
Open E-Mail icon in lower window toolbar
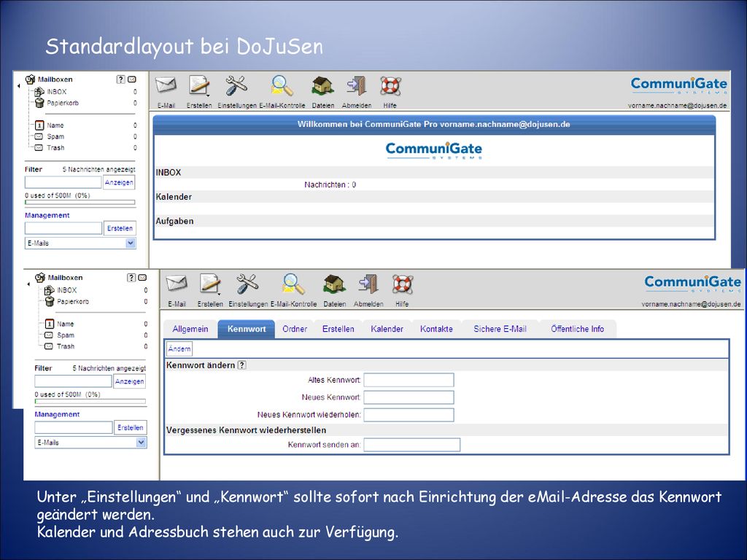(177, 284)
